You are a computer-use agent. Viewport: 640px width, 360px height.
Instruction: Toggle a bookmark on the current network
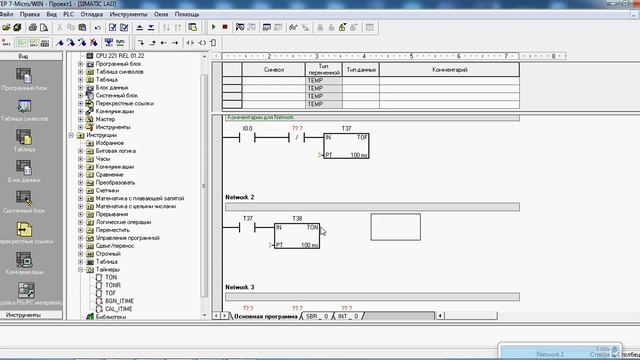click(60, 42)
